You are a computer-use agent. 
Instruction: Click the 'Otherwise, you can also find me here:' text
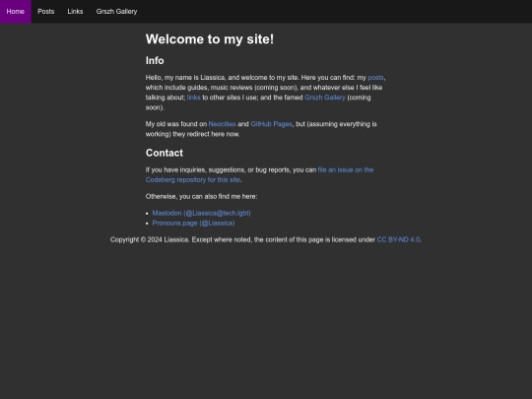pyautogui.click(x=202, y=197)
